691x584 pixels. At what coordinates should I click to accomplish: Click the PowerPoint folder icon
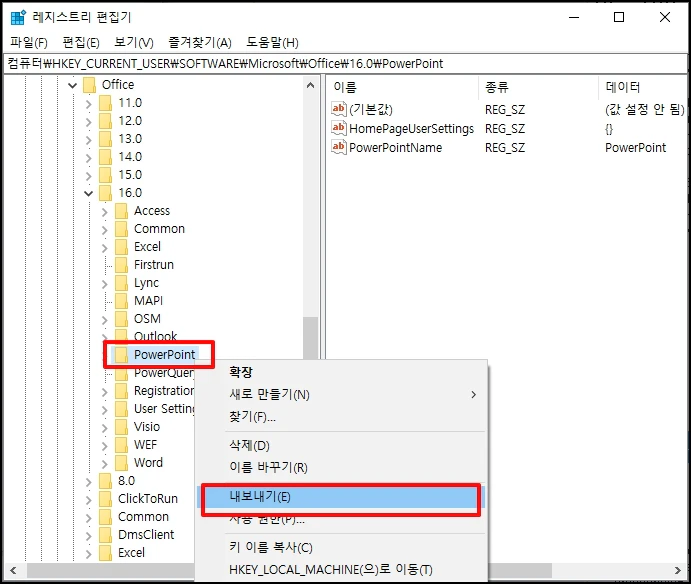click(x=121, y=355)
